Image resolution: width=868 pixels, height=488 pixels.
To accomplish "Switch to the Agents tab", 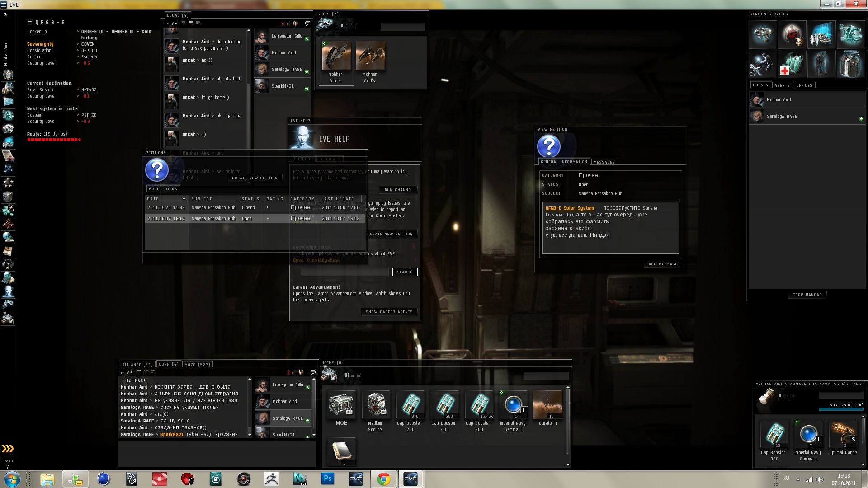I will (782, 85).
